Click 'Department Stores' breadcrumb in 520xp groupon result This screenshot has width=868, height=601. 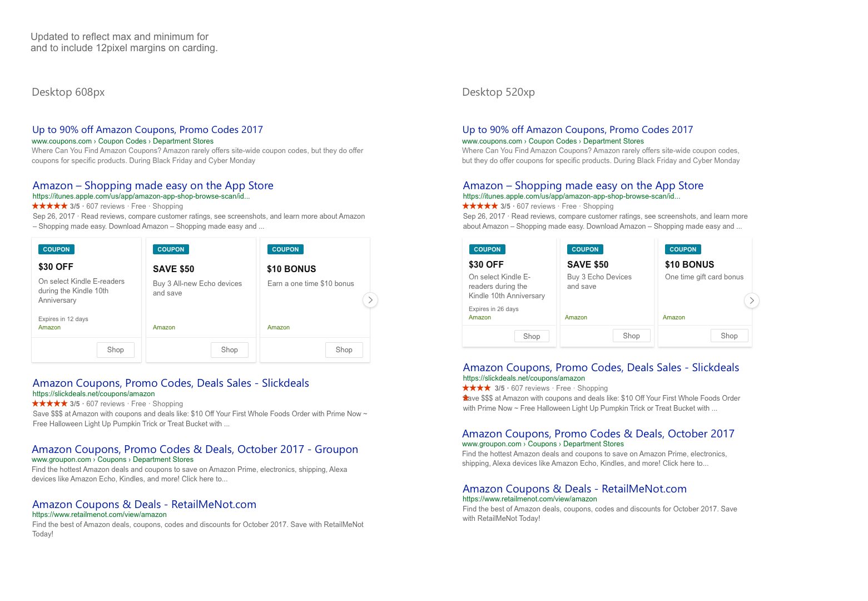593,444
